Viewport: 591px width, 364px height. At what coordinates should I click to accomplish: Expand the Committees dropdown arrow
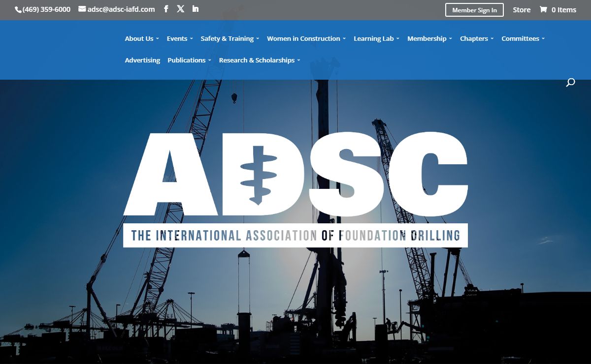(543, 39)
